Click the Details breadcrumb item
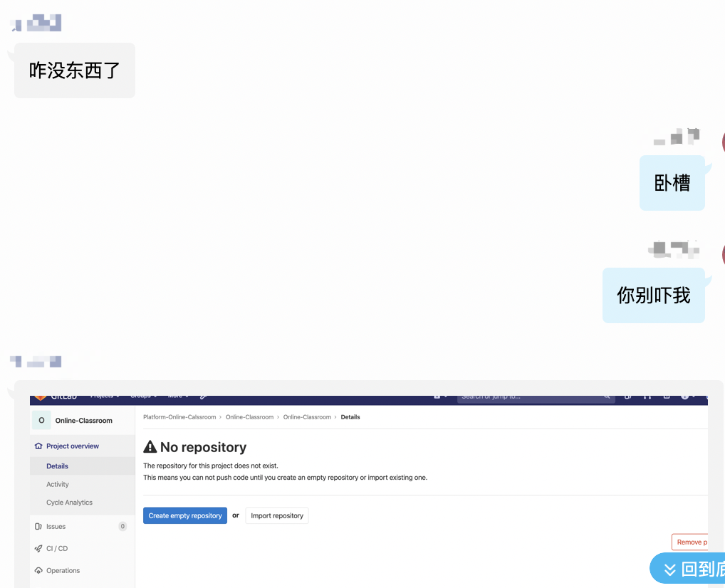The height and width of the screenshot is (588, 725). [350, 417]
